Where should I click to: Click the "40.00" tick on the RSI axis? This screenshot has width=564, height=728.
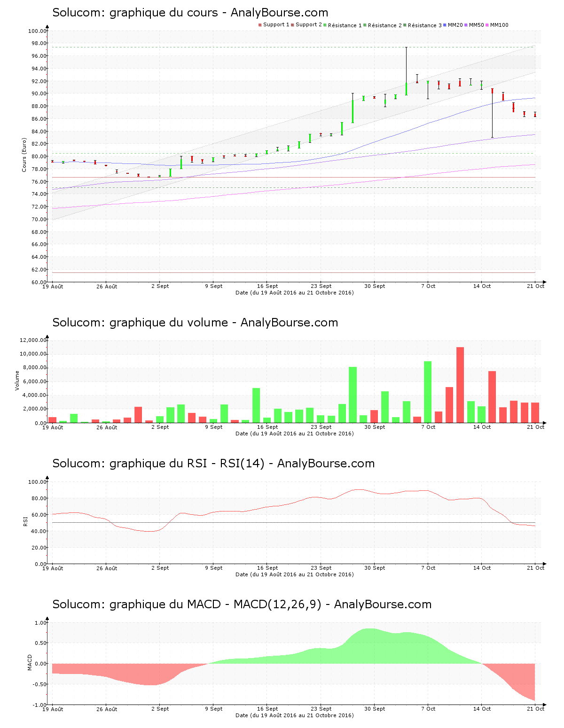pyautogui.click(x=39, y=531)
